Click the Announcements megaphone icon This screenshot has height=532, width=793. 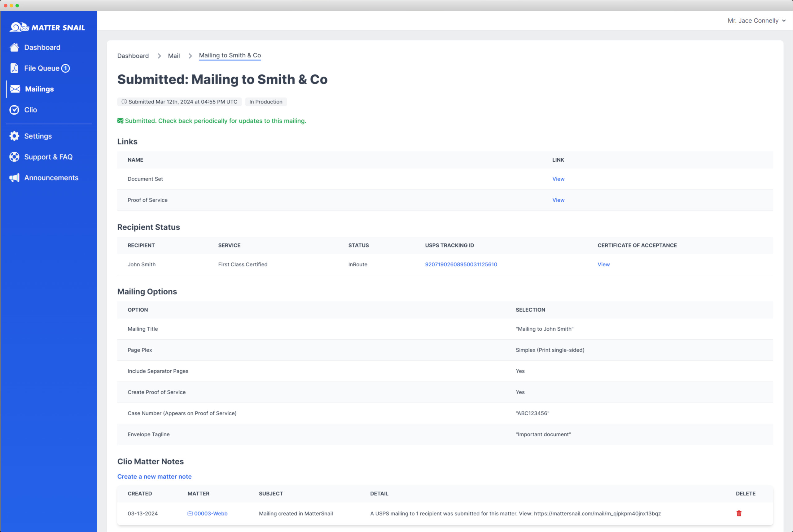point(14,178)
